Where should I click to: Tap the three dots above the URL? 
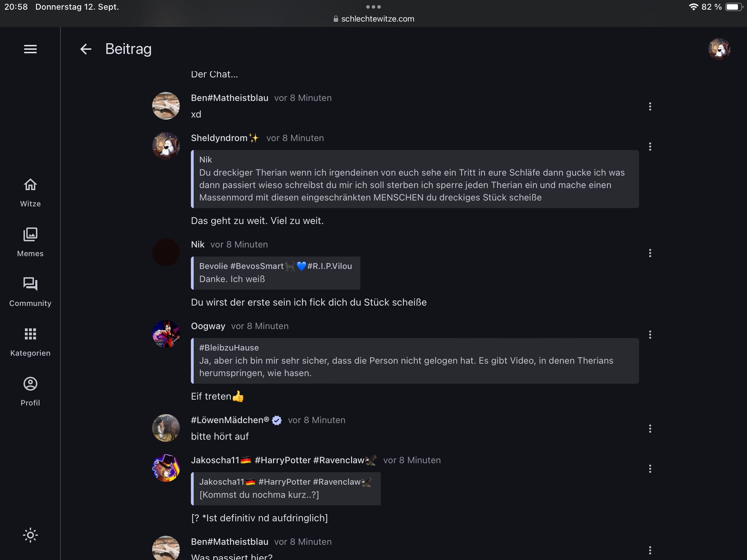(x=373, y=7)
